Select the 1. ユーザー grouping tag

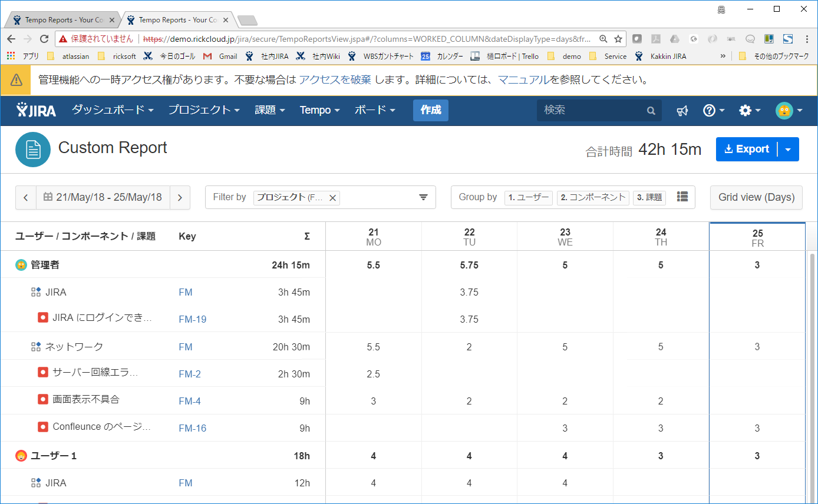[529, 197]
